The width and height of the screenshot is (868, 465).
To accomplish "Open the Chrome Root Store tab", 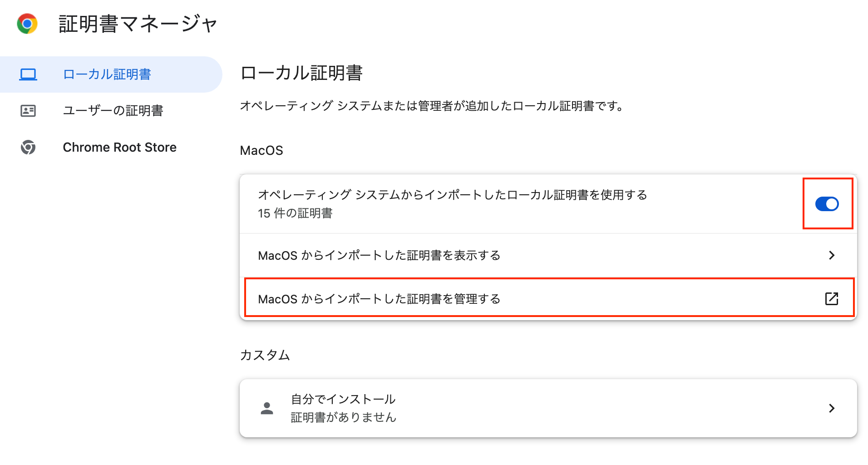I will point(119,147).
